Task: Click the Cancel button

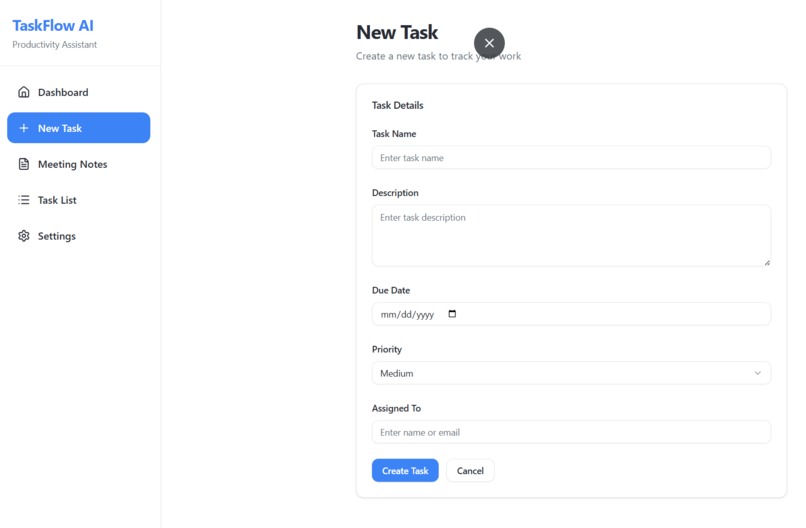Action: (x=470, y=470)
